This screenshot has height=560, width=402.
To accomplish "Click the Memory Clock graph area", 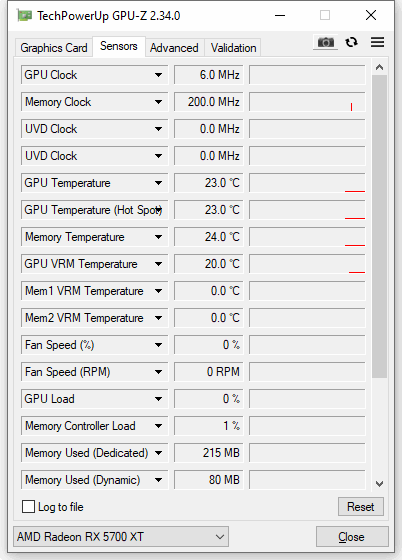I will [307, 102].
